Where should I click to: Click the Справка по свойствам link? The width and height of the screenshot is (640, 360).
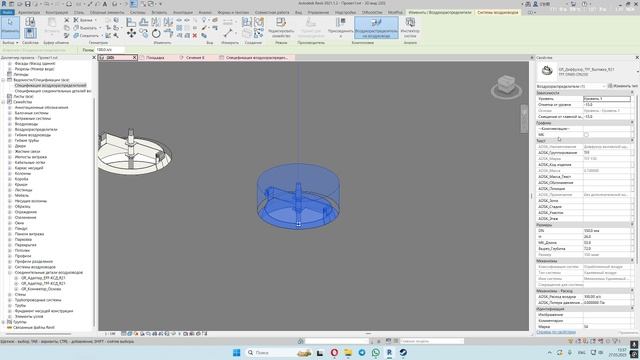(556, 332)
